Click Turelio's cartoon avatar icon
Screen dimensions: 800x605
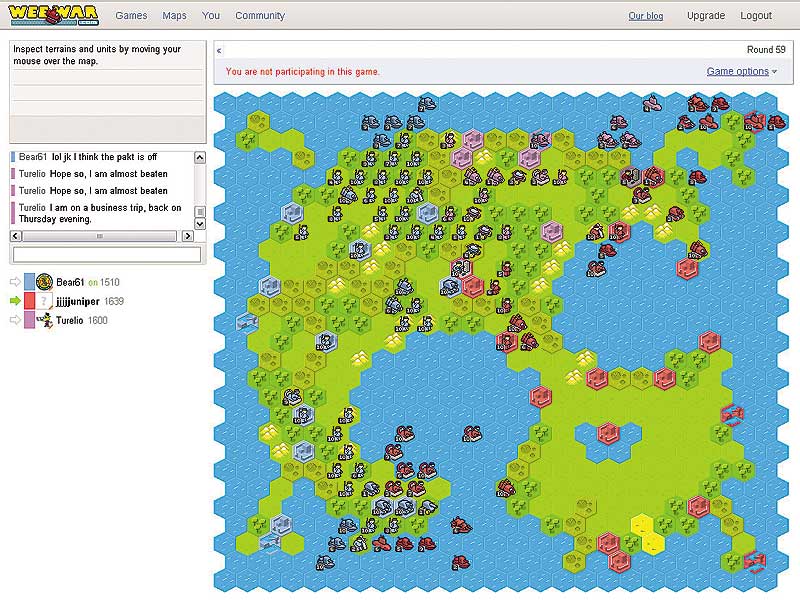click(x=44, y=320)
